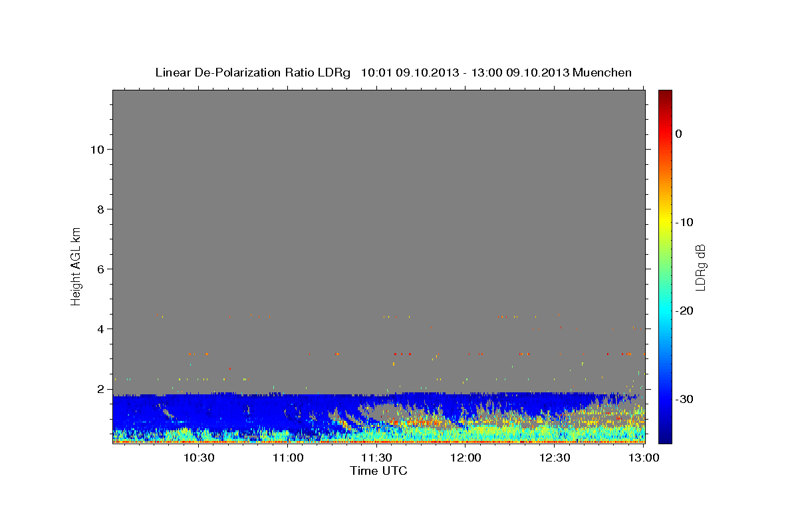798x532 pixels.
Task: Click the colorbar value -30 label
Action: click(x=684, y=399)
